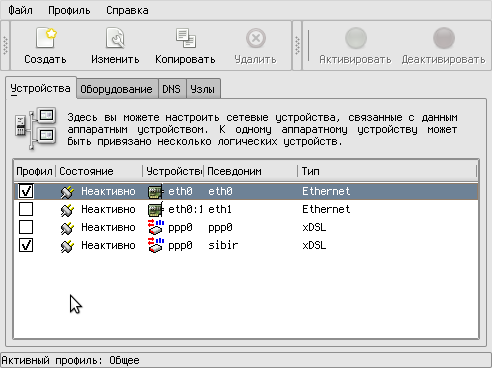Click xDSL type in the sibir row
This screenshot has width=492, height=368.
click(x=314, y=246)
